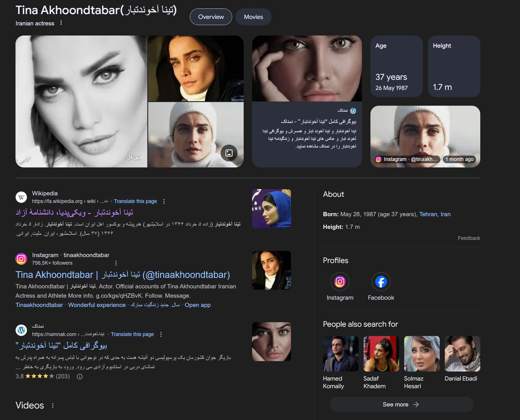Open the Instagram profile icon

pyautogui.click(x=340, y=282)
